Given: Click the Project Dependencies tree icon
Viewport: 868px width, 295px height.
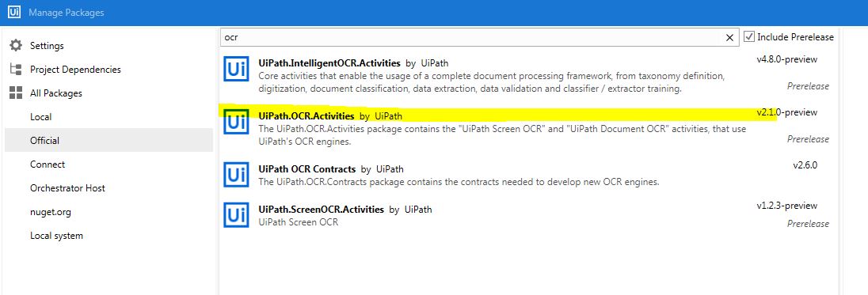Looking at the screenshot, I should tap(16, 69).
